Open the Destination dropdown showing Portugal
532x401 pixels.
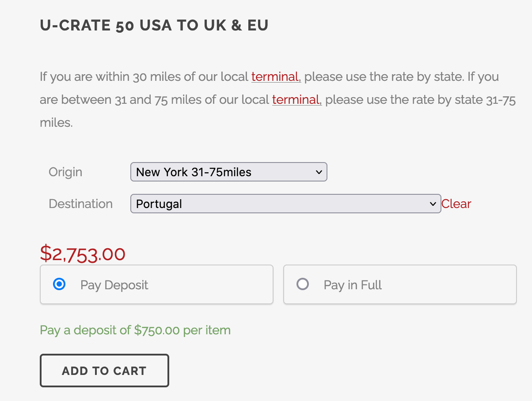point(278,204)
